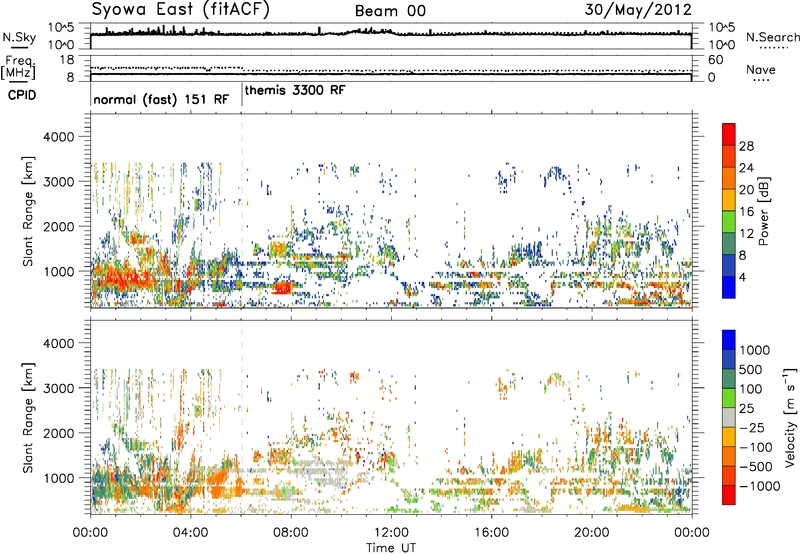Select the 'Freq. [MHz]' axis label
The width and height of the screenshot is (800, 554).
click(x=18, y=68)
